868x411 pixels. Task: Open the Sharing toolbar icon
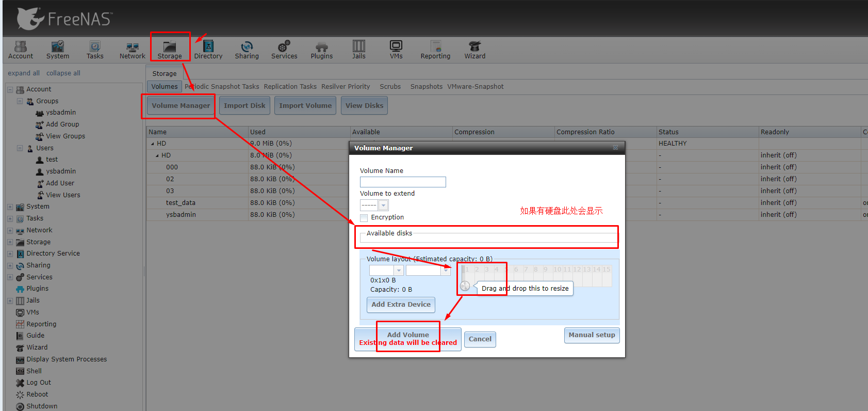pos(247,50)
